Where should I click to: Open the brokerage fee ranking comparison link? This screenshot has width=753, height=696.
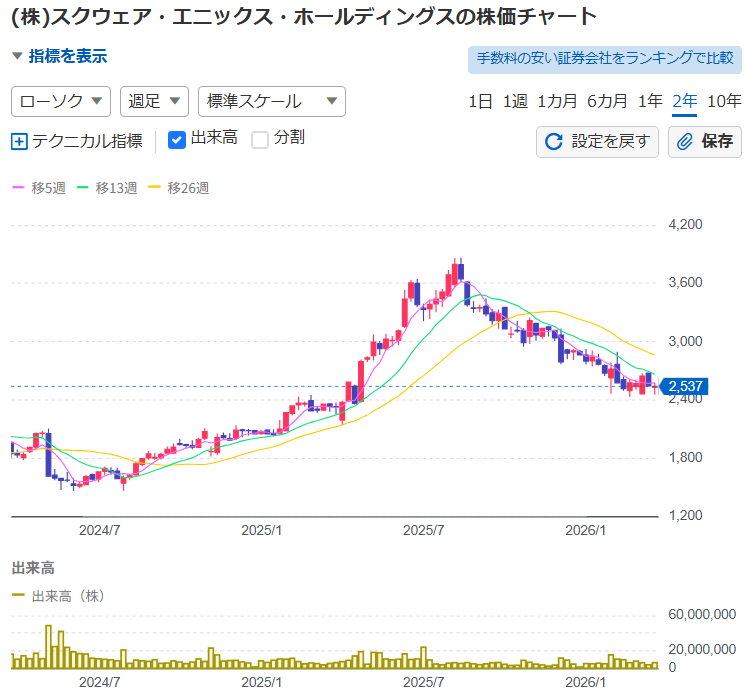point(605,59)
